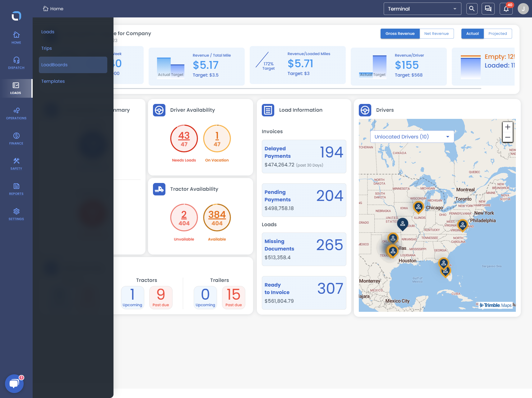
Task: Open the notifications bell icon
Action: tap(506, 9)
